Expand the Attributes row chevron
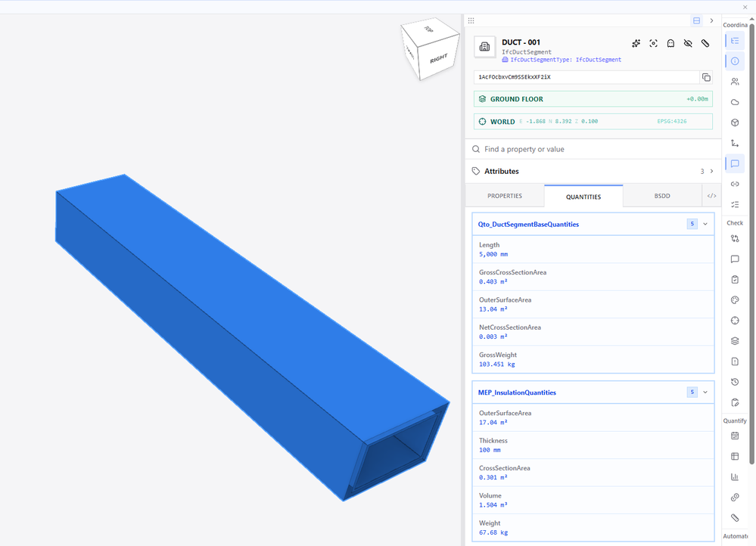Image resolution: width=756 pixels, height=546 pixels. click(x=711, y=171)
